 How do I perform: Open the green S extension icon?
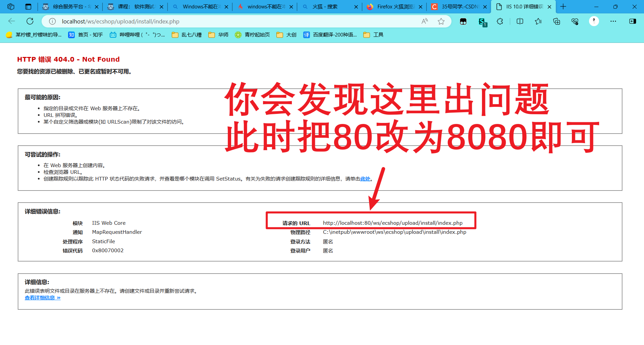(482, 22)
